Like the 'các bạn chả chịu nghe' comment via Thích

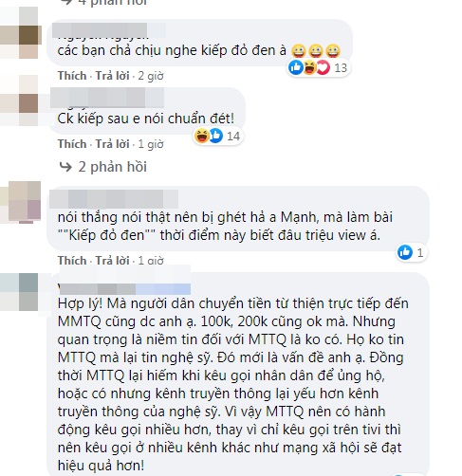point(72,76)
